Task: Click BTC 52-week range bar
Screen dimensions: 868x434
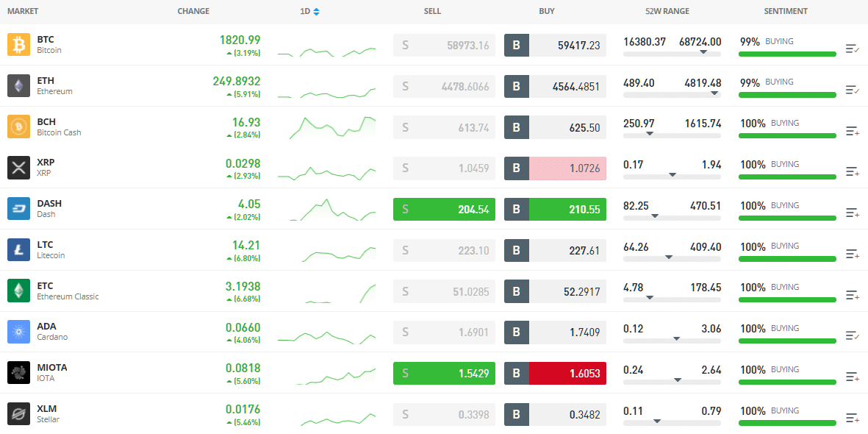Action: tap(672, 54)
